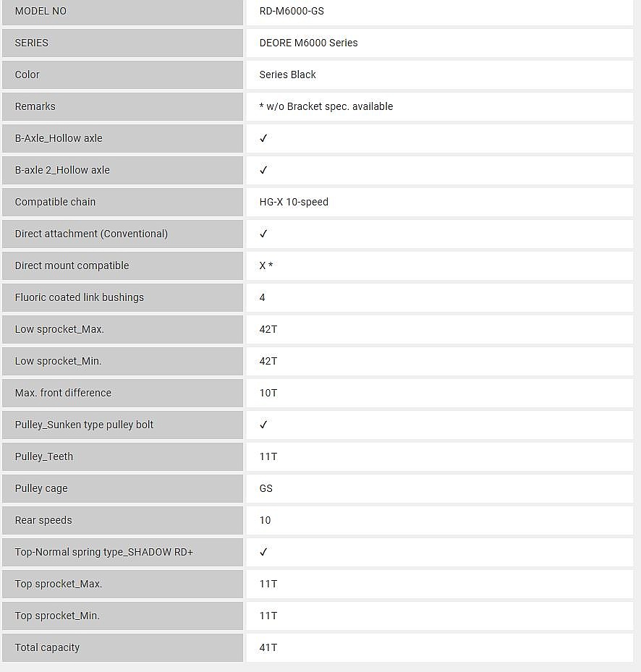The height and width of the screenshot is (672, 641).
Task: Click the Total capacity value 41T
Action: tap(268, 647)
